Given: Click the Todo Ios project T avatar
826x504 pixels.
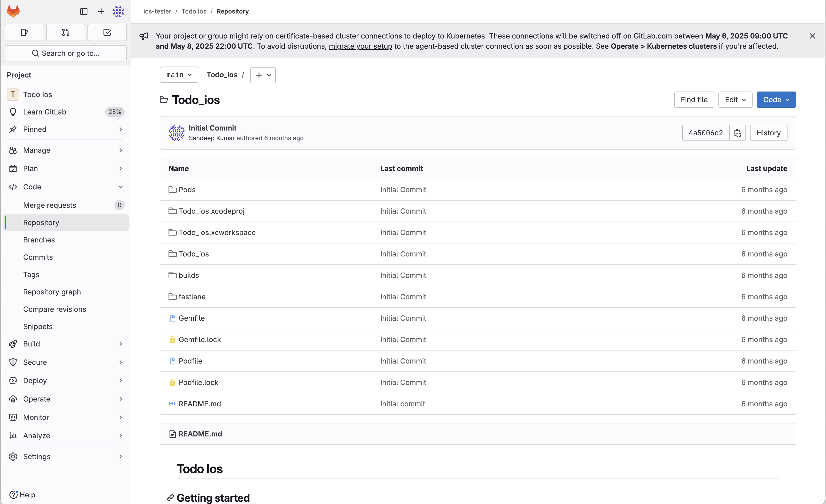Looking at the screenshot, I should coord(13,95).
